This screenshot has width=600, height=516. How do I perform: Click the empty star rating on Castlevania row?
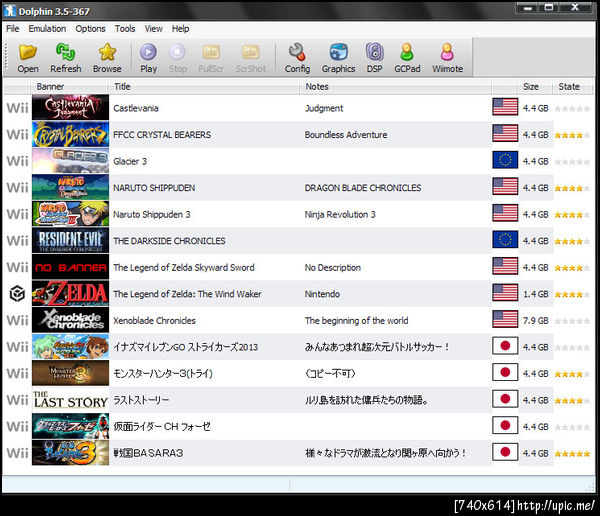pyautogui.click(x=572, y=109)
